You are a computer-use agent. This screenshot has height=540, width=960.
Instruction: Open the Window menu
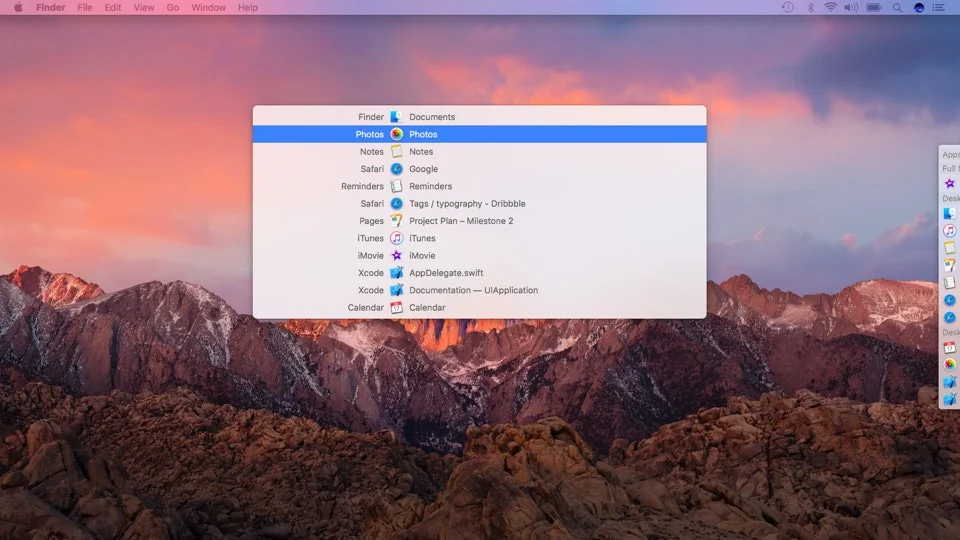coord(208,7)
